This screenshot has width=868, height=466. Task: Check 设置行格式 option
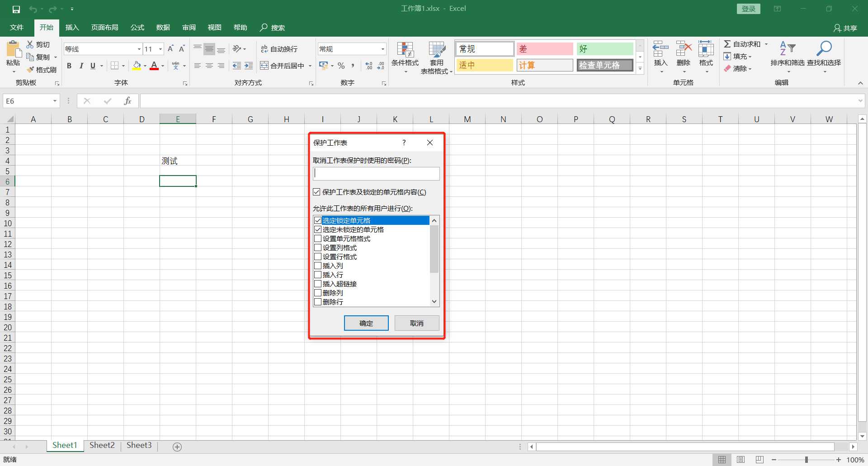click(x=318, y=257)
